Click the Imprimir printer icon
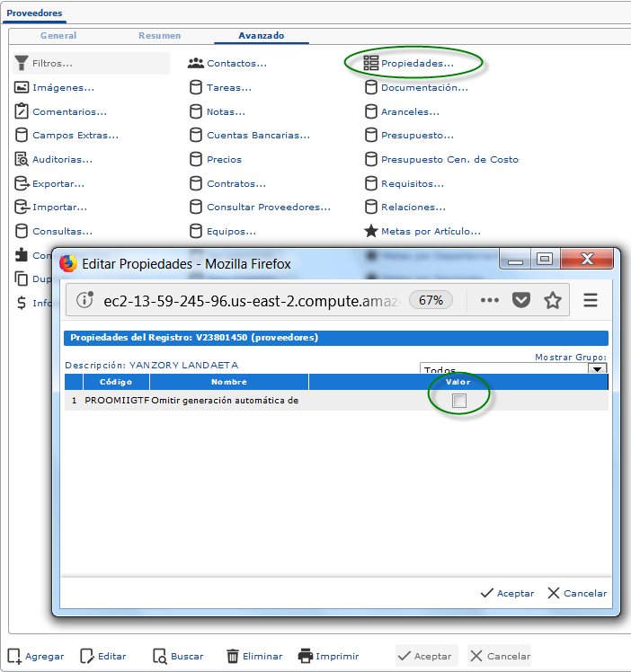This screenshot has height=672, width=631. (306, 656)
